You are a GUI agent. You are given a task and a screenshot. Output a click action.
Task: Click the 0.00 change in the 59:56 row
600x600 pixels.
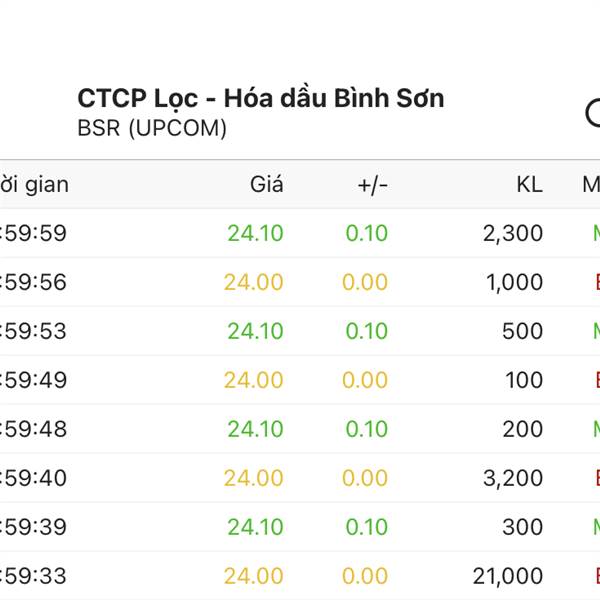click(x=365, y=282)
